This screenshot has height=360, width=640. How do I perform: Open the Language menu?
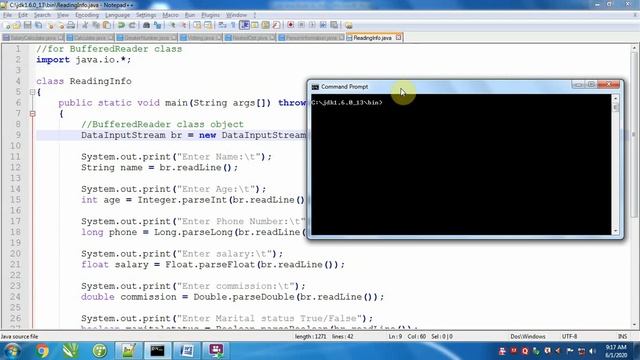[x=117, y=15]
